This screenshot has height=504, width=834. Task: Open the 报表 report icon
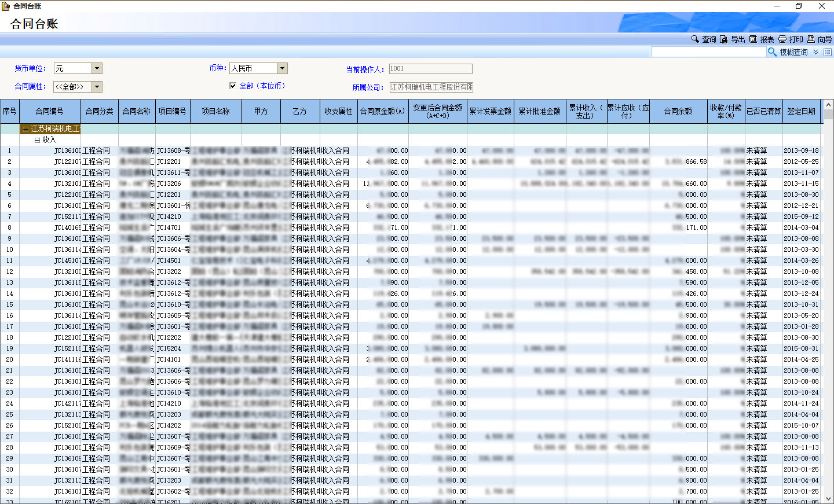pos(753,39)
